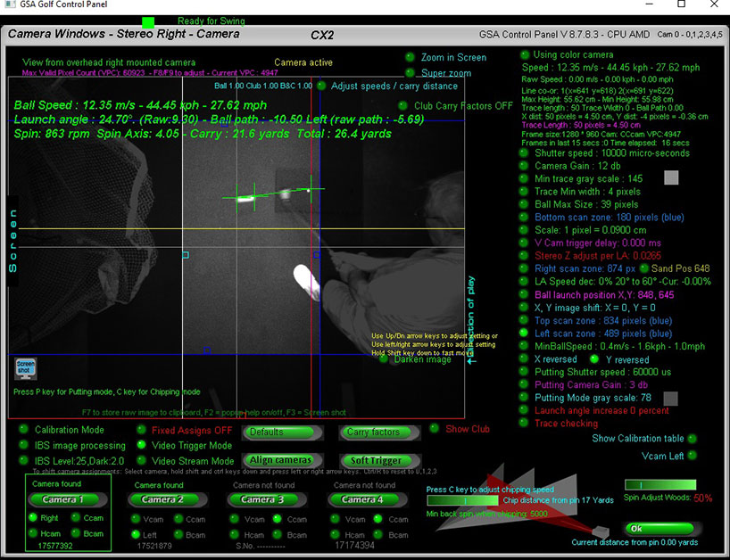The width and height of the screenshot is (730, 560).
Task: Toggle Using color camera option
Action: [x=525, y=55]
